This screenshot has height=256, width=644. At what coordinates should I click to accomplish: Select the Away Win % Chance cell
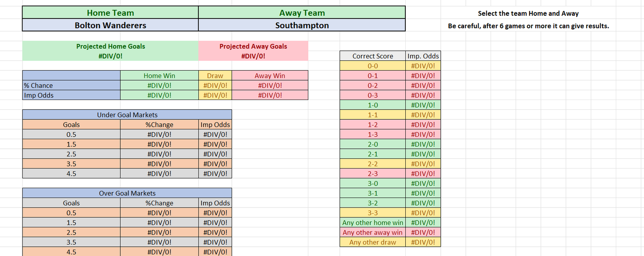[270, 85]
